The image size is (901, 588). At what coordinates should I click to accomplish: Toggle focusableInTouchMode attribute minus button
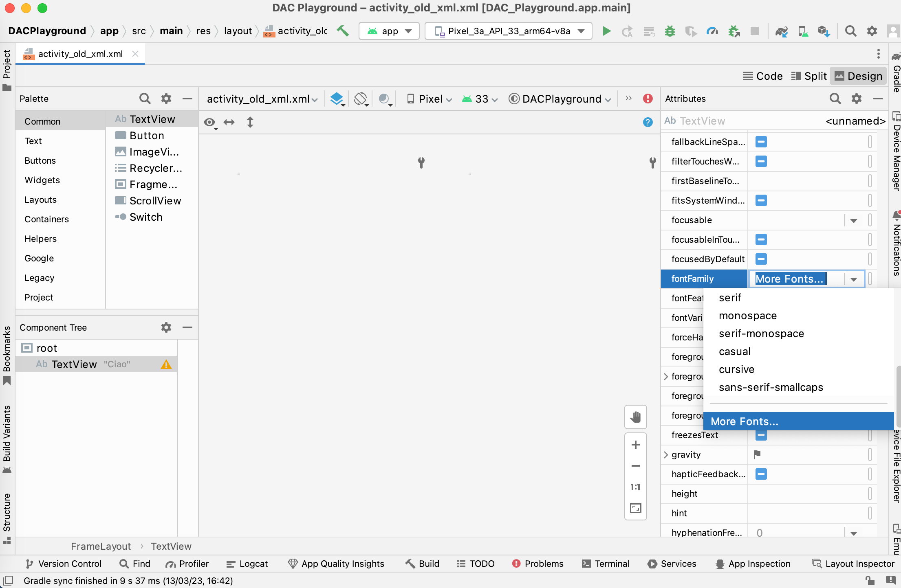point(762,239)
